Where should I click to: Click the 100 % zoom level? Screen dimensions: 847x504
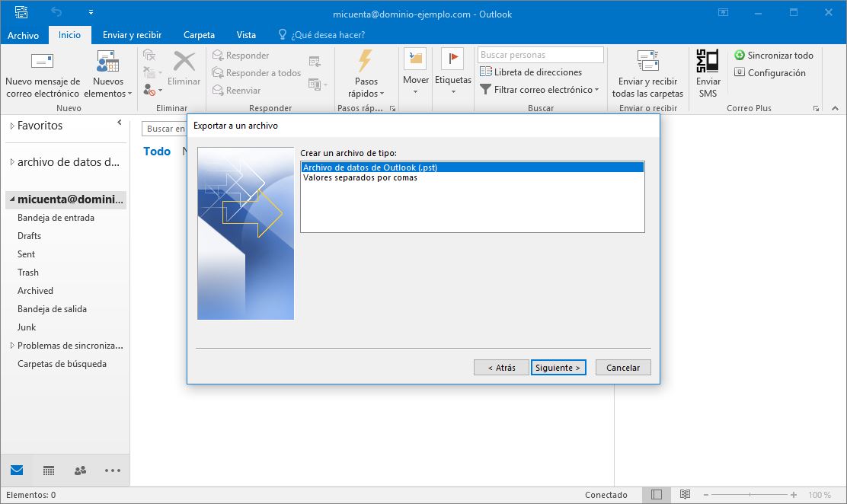[820, 495]
